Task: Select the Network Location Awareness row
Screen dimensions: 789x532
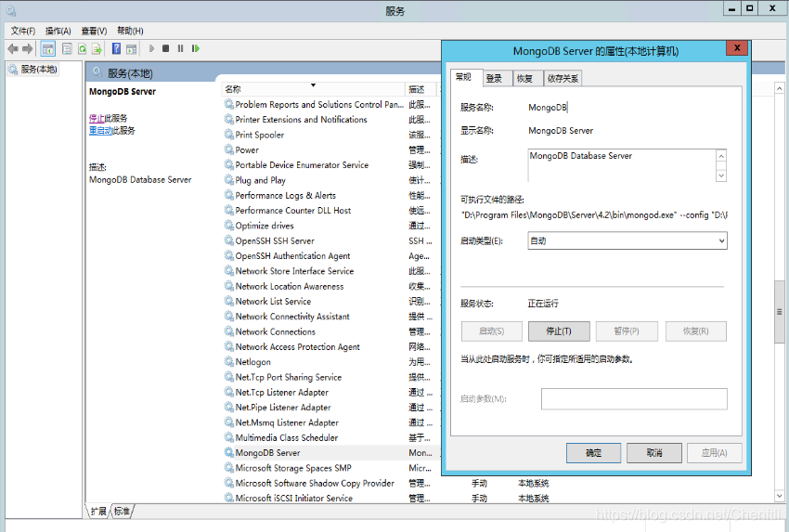Action: click(330, 286)
